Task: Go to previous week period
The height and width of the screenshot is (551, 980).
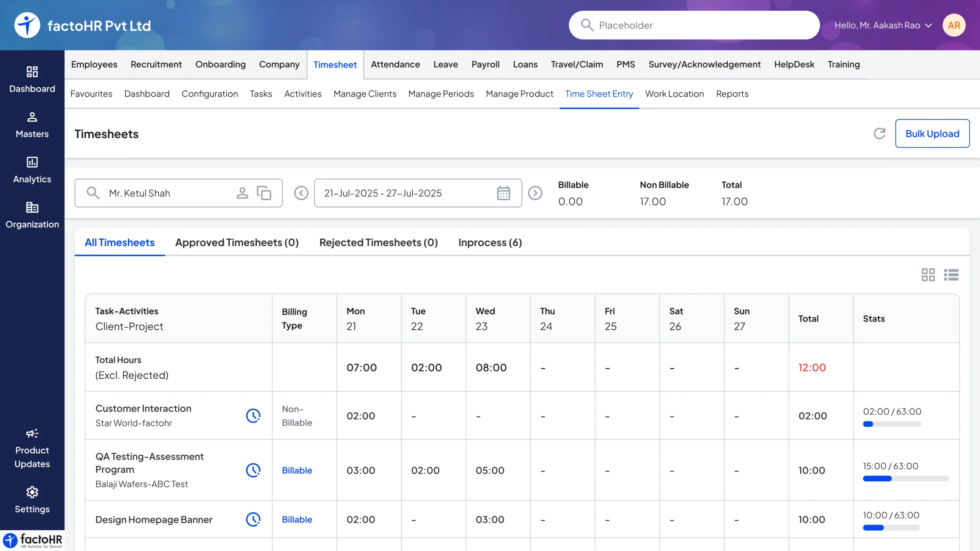Action: point(301,193)
